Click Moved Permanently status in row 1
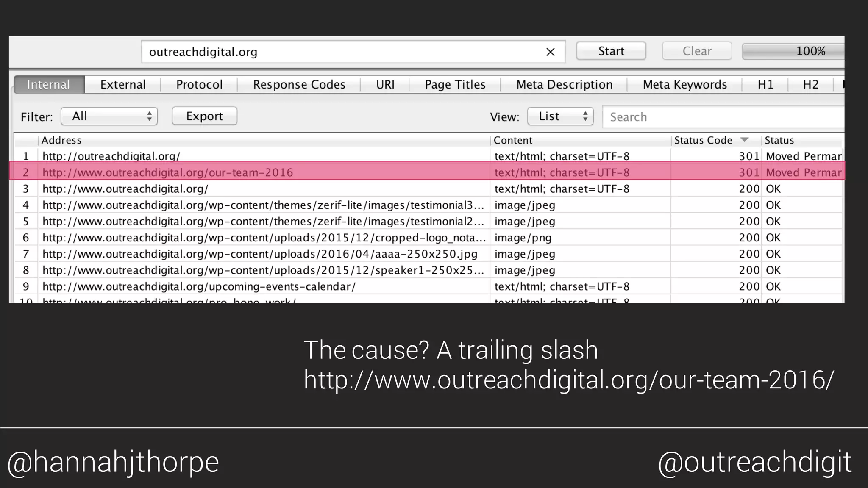 [x=804, y=156]
